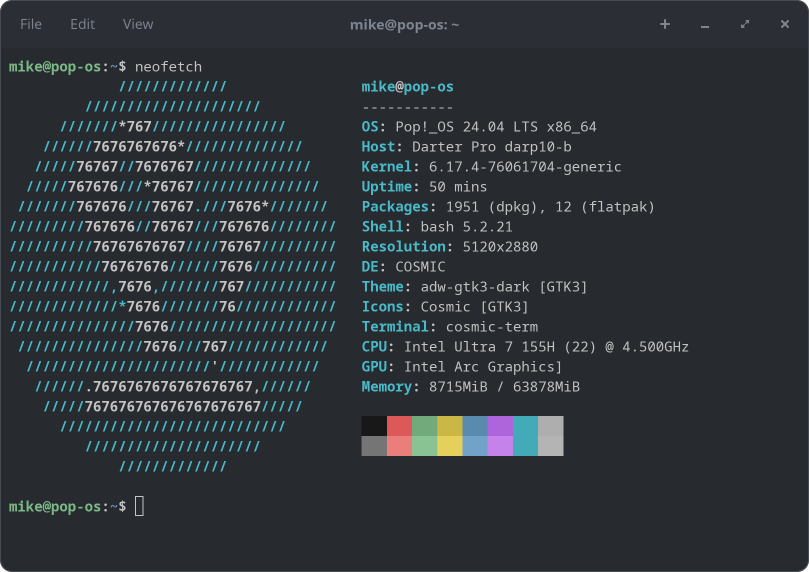
Task: Click the Pop!_OS ASCII art logo
Action: pos(173,276)
